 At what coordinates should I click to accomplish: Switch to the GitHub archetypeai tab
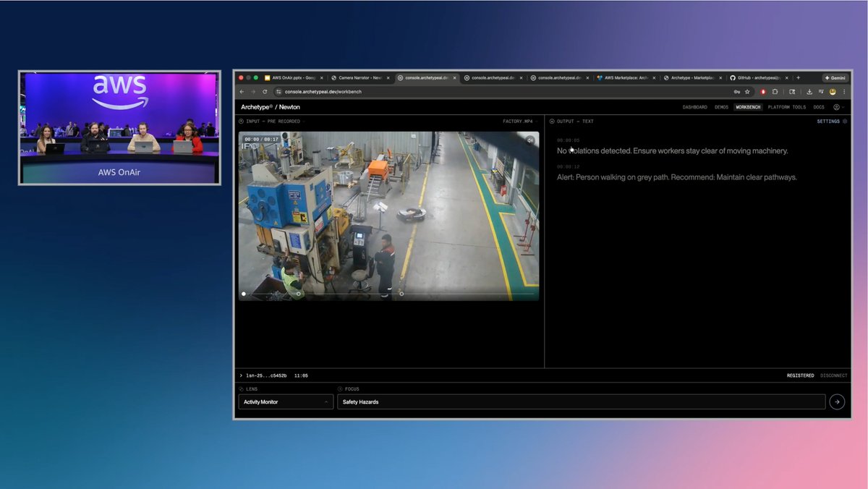(x=757, y=77)
